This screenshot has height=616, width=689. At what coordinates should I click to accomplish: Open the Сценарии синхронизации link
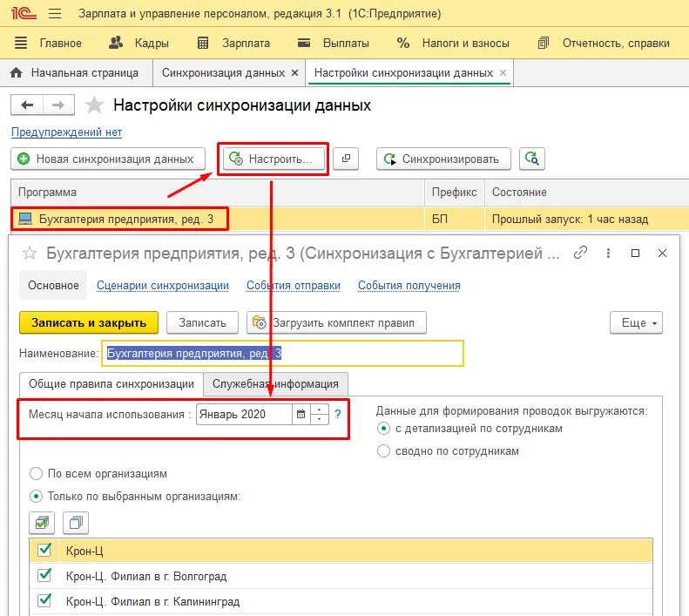click(163, 286)
